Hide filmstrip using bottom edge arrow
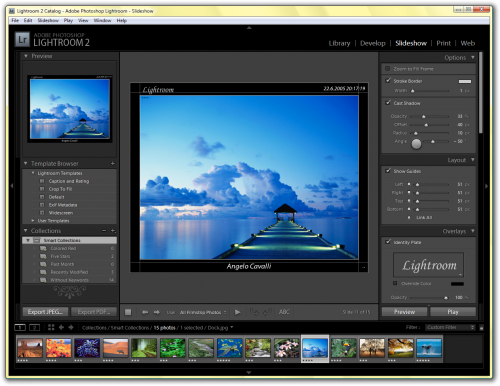 (249, 372)
